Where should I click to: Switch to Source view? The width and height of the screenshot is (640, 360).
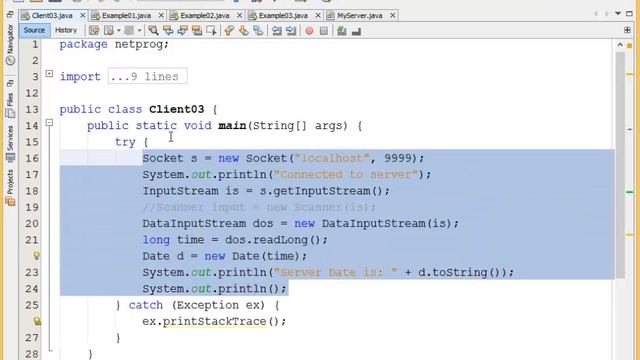[x=34, y=30]
